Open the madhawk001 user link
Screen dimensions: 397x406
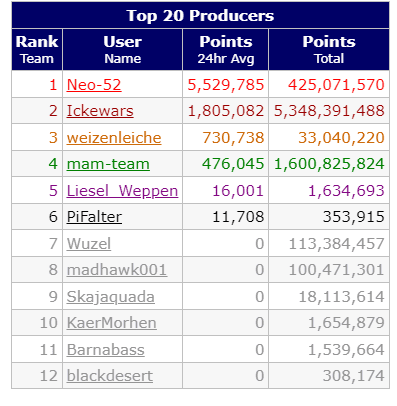point(117,270)
